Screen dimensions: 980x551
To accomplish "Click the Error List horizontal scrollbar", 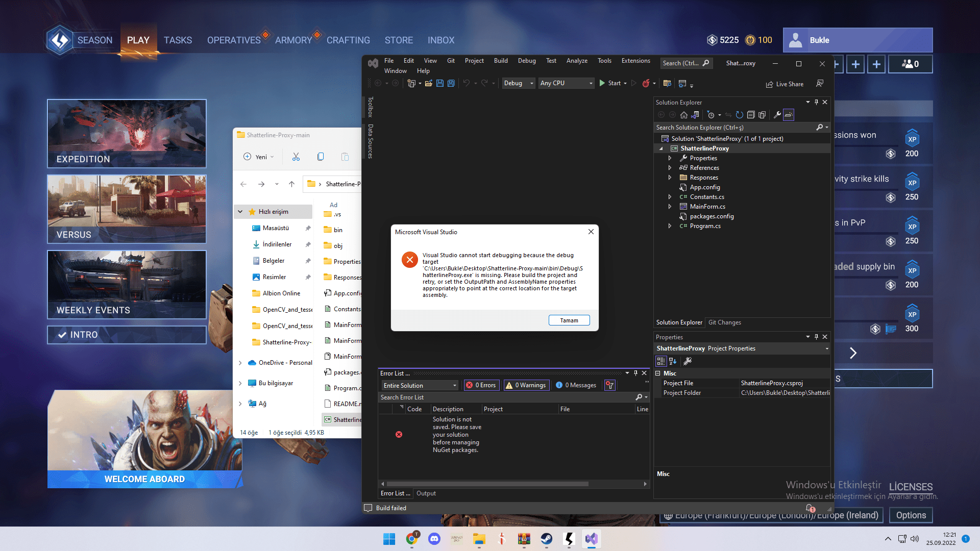I will (487, 484).
